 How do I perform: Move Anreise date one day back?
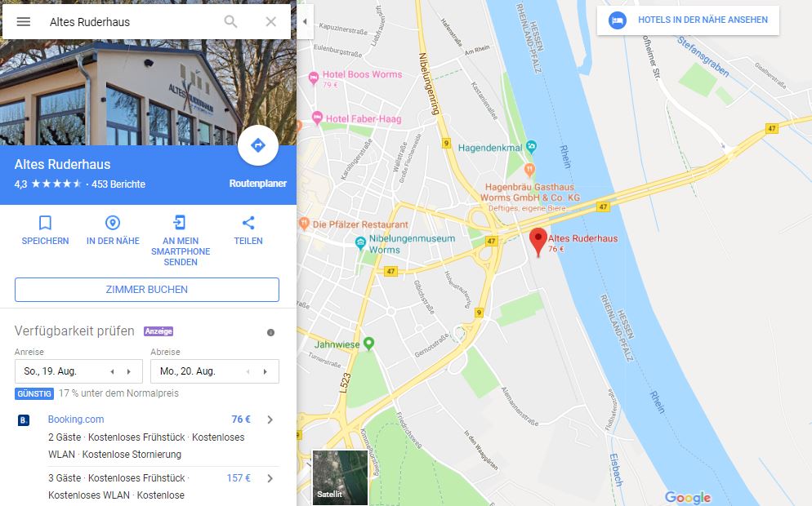pos(112,371)
